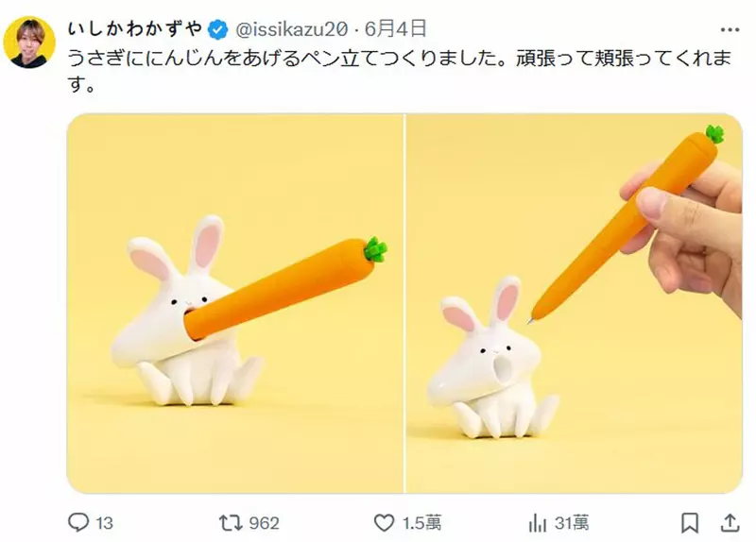Click the retweet count 962
The height and width of the screenshot is (542, 756).
[265, 523]
